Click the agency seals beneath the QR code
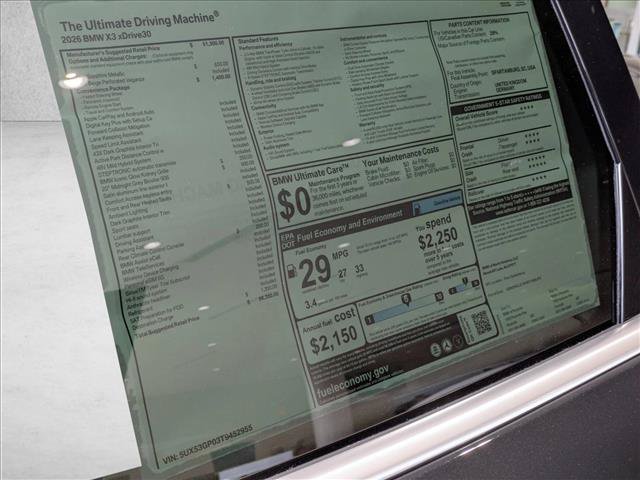Screen dimensions: 640x480 (447, 347)
